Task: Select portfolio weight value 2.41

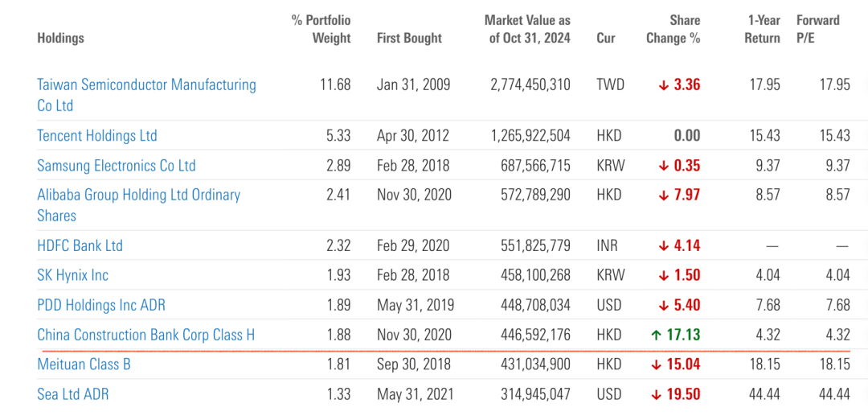Action: pos(339,195)
